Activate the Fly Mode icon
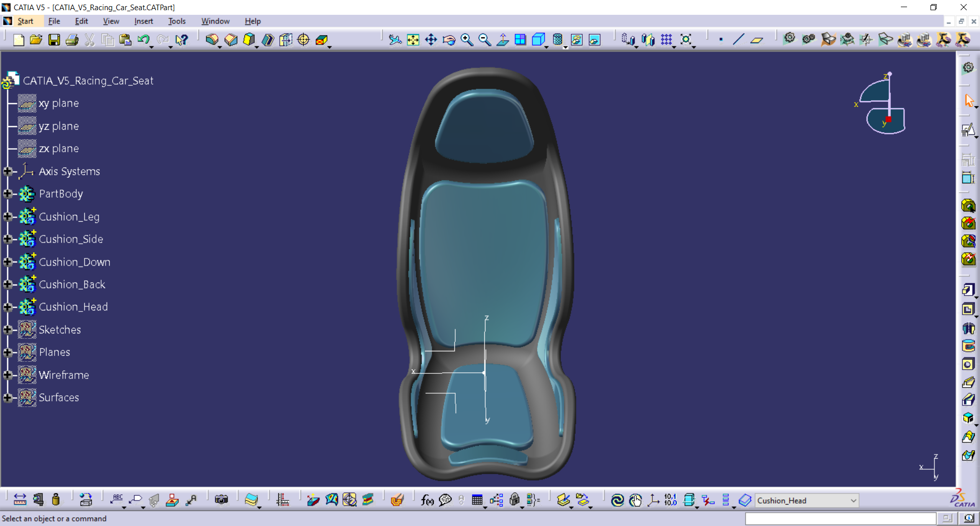Viewport: 980px width, 526px height. pyautogui.click(x=395, y=40)
